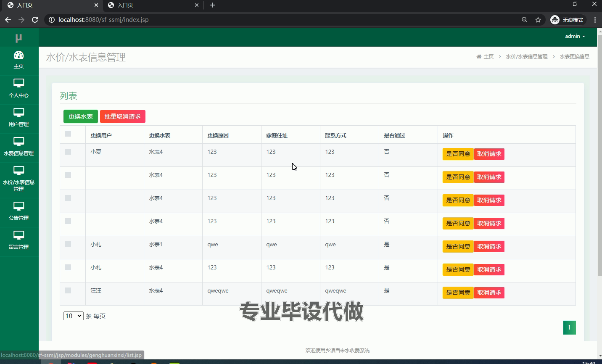Image resolution: width=602 pixels, height=364 pixels.
Task: Check the checkbox for 小札 水表1 row
Action: pyautogui.click(x=68, y=244)
